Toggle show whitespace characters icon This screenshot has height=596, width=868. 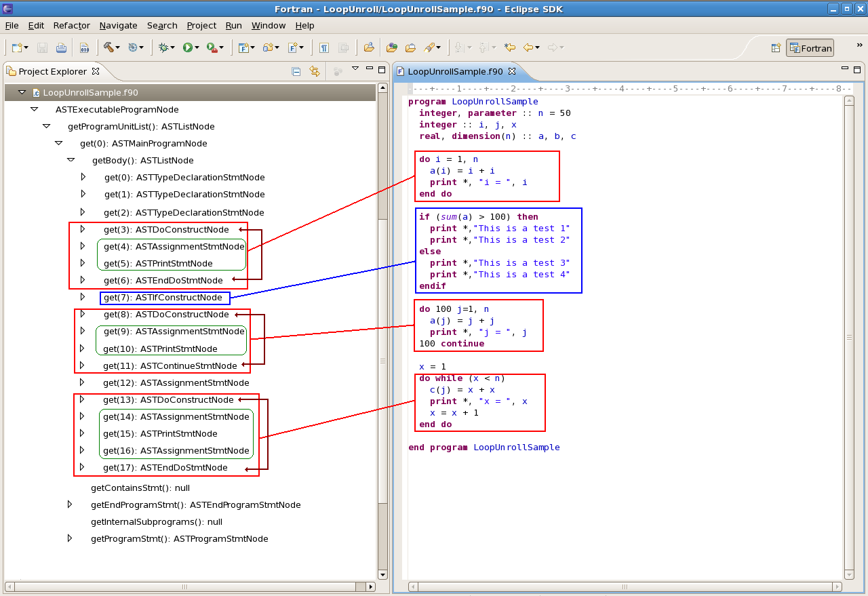tap(324, 47)
